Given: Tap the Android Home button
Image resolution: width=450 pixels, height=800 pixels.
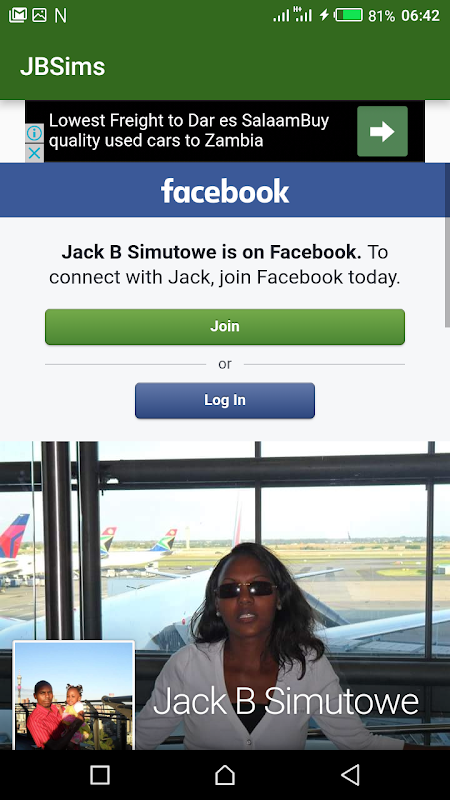Looking at the screenshot, I should coord(225,775).
